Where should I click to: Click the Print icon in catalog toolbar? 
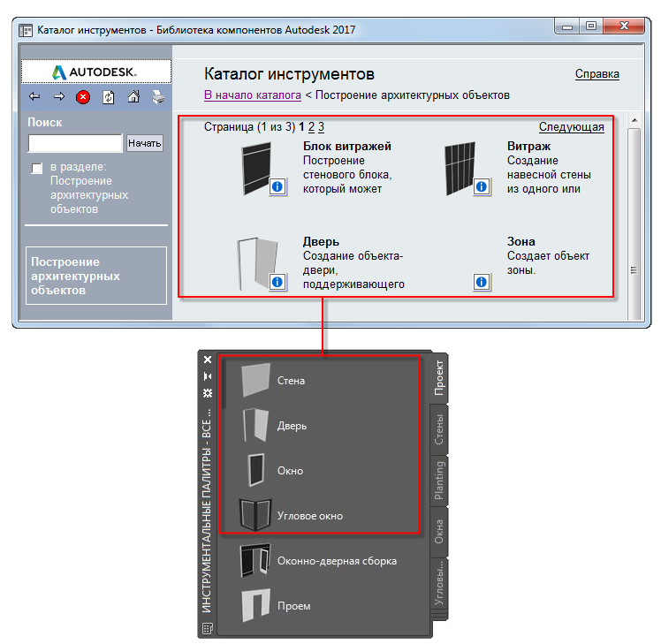[158, 97]
